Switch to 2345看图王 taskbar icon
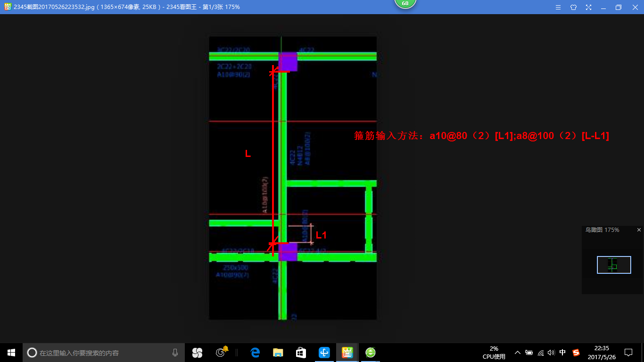This screenshot has height=362, width=644. (x=347, y=353)
